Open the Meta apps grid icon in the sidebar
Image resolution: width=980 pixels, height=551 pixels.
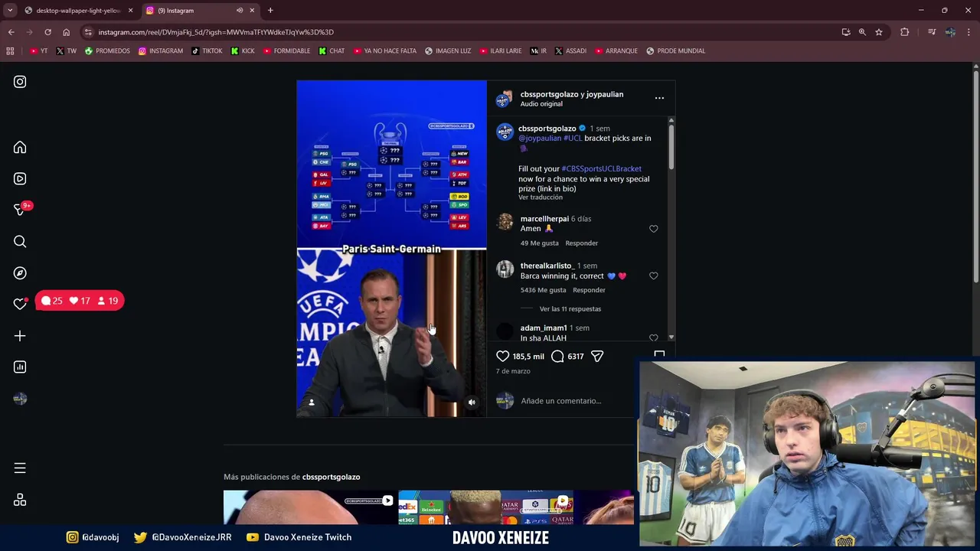coord(20,500)
